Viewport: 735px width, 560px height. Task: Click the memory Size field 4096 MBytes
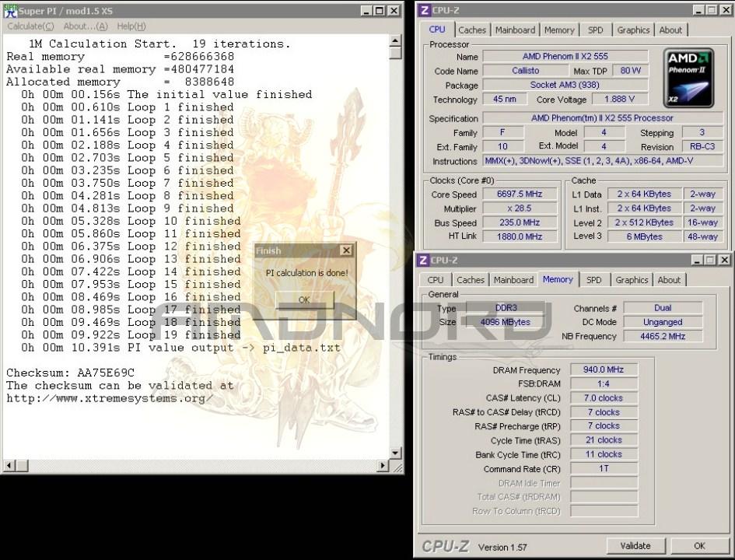pyautogui.click(x=506, y=322)
